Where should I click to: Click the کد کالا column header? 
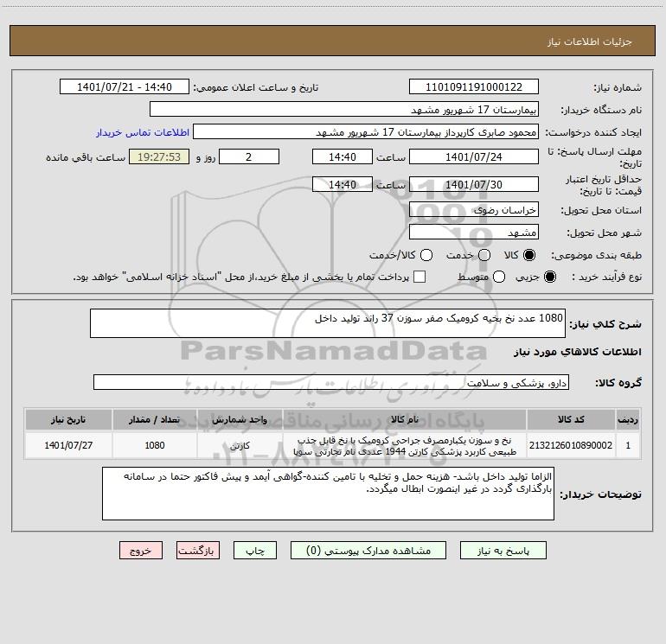[x=571, y=419]
